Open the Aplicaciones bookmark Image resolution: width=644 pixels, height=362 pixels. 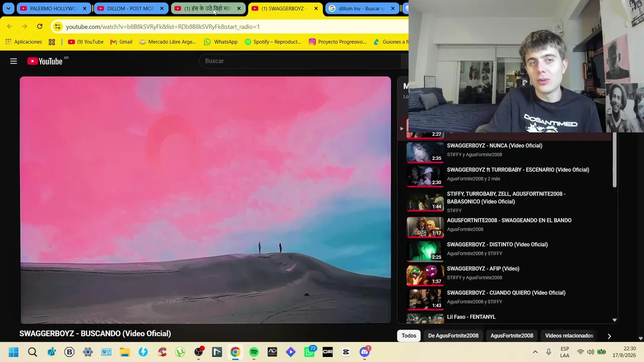24,42
